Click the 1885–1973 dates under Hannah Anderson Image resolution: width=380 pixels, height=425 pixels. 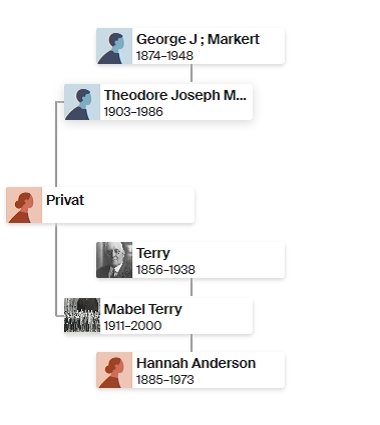pyautogui.click(x=165, y=380)
